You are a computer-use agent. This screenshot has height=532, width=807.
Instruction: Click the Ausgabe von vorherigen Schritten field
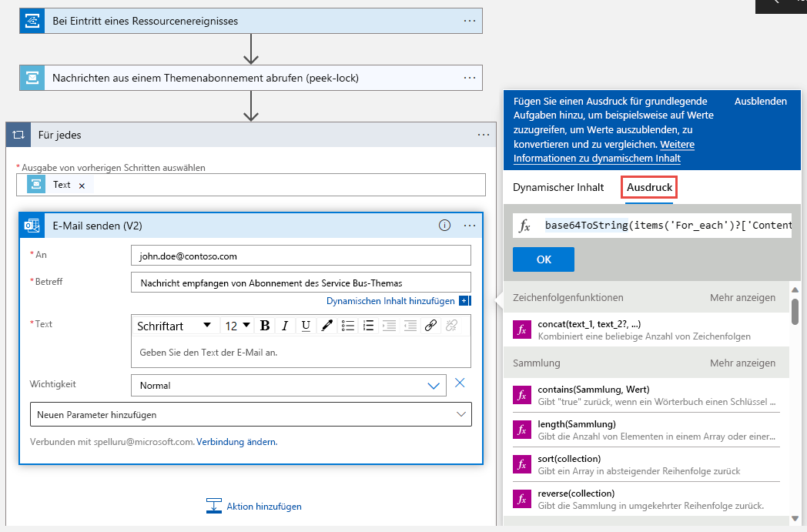250,185
